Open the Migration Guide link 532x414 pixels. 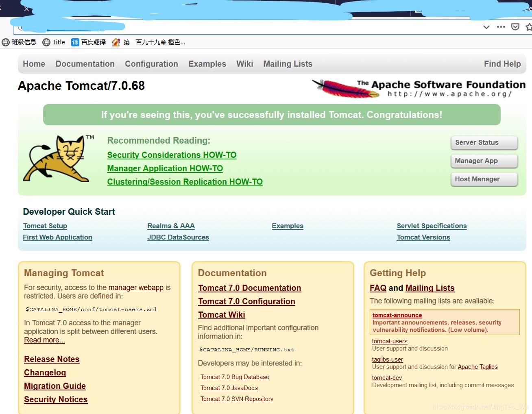pyautogui.click(x=55, y=386)
